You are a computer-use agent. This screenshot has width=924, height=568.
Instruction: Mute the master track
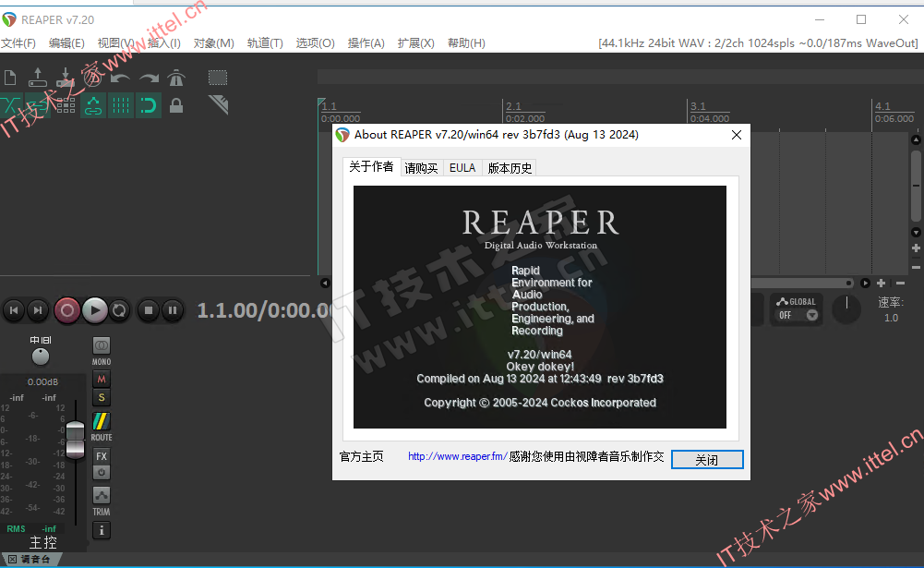tap(102, 380)
